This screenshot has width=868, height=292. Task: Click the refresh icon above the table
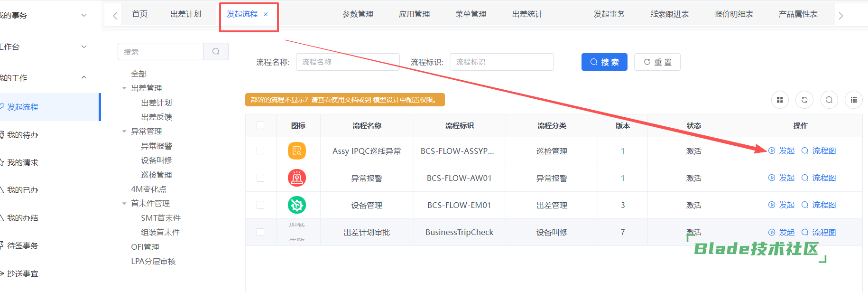pyautogui.click(x=804, y=100)
